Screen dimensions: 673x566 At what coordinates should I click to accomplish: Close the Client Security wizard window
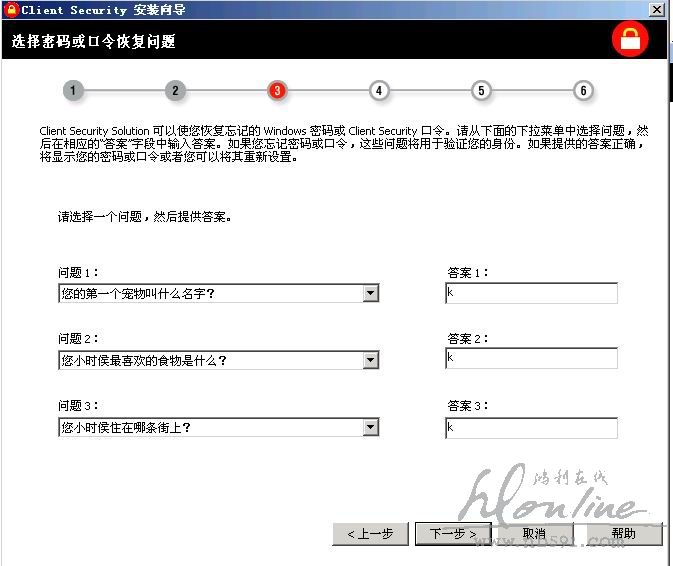pos(656,9)
